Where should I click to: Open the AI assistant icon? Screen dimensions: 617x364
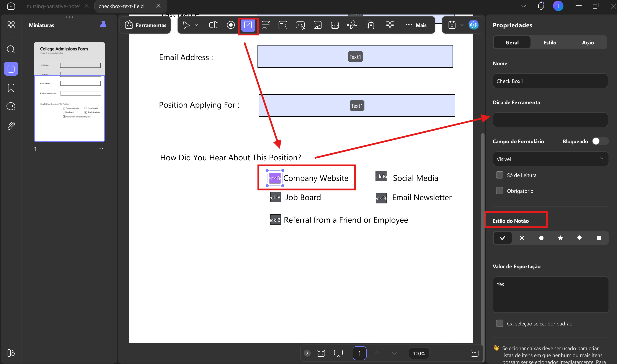pyautogui.click(x=473, y=25)
